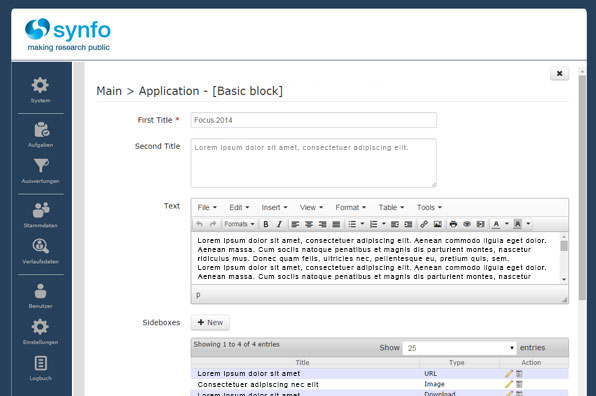Sort table by Type column header

(460, 363)
